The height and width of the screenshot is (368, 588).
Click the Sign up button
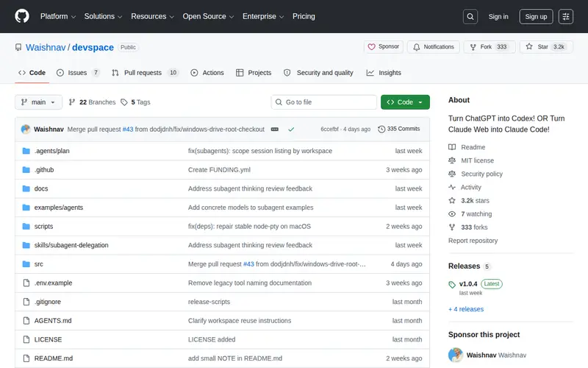536,16
